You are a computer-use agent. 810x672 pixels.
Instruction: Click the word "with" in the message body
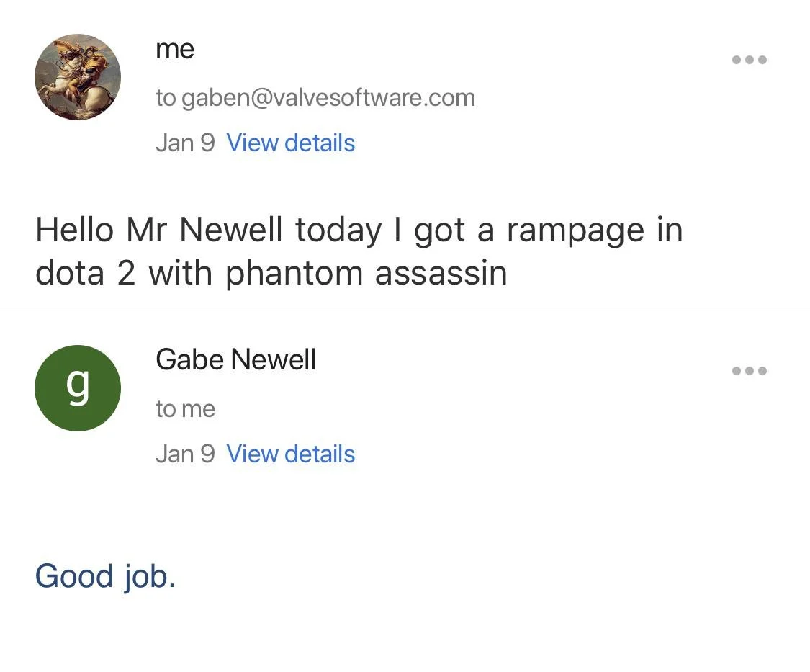click(180, 274)
